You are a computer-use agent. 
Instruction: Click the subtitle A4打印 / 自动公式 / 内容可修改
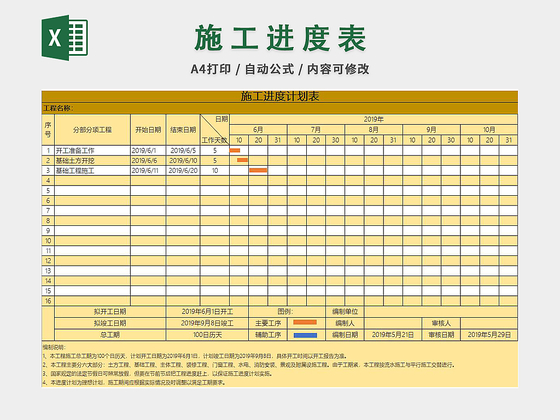click(280, 69)
